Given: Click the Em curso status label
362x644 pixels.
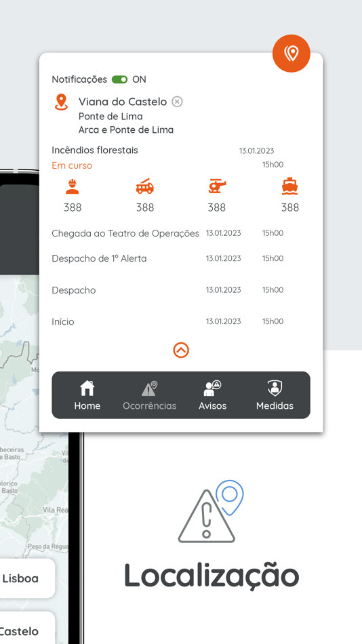Looking at the screenshot, I should (72, 165).
